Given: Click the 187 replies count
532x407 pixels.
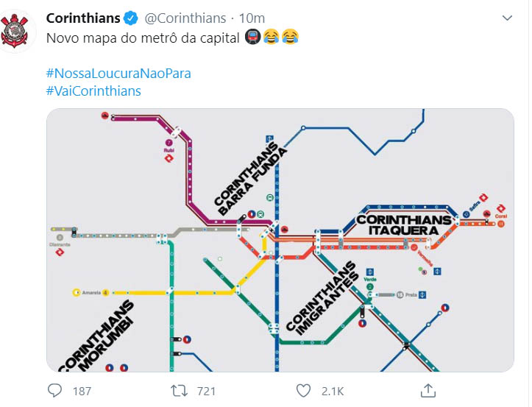Looking at the screenshot, I should (82, 391).
